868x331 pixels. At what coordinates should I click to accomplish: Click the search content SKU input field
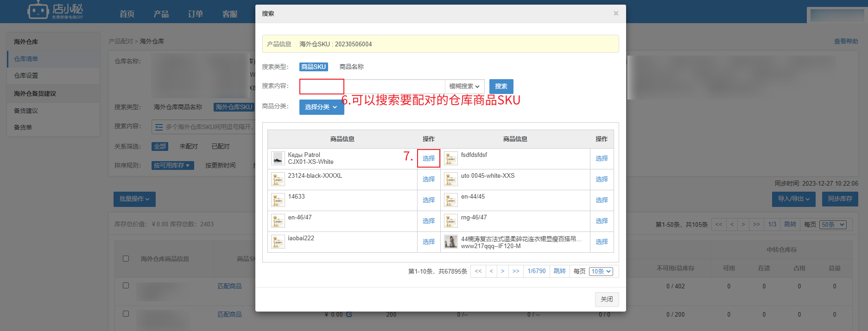pos(371,87)
